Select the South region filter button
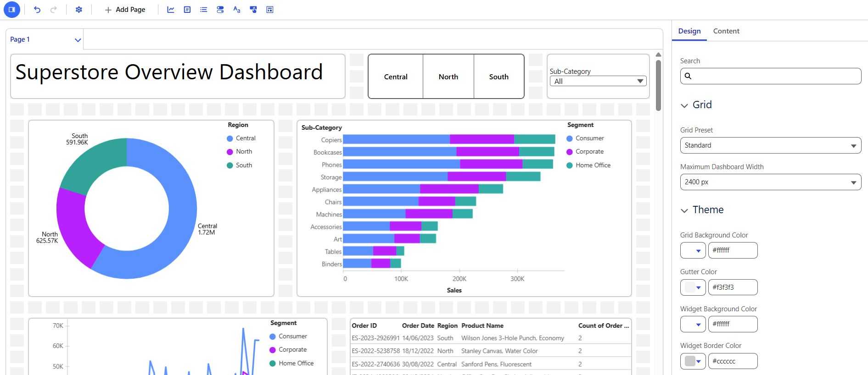The height and width of the screenshot is (375, 868). click(x=499, y=77)
